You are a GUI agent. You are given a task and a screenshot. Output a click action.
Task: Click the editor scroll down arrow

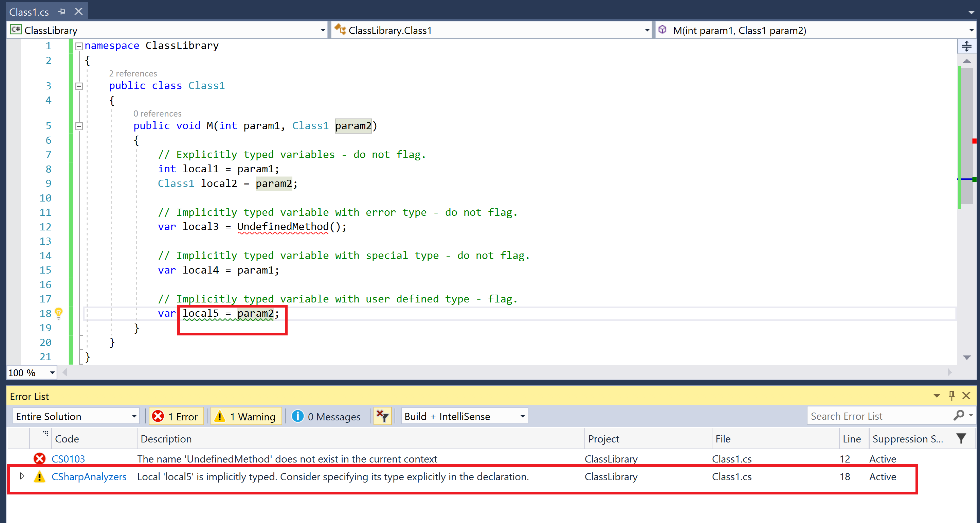coord(967,358)
